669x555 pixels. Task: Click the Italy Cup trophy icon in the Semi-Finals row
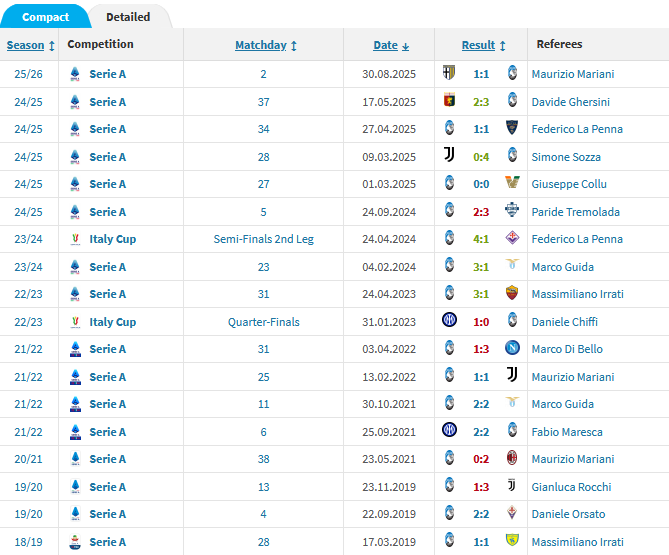[75, 239]
